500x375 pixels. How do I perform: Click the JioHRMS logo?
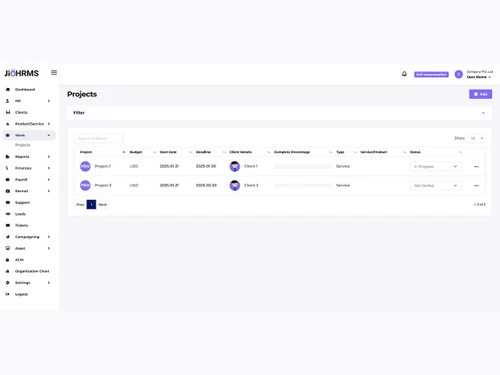coord(22,73)
